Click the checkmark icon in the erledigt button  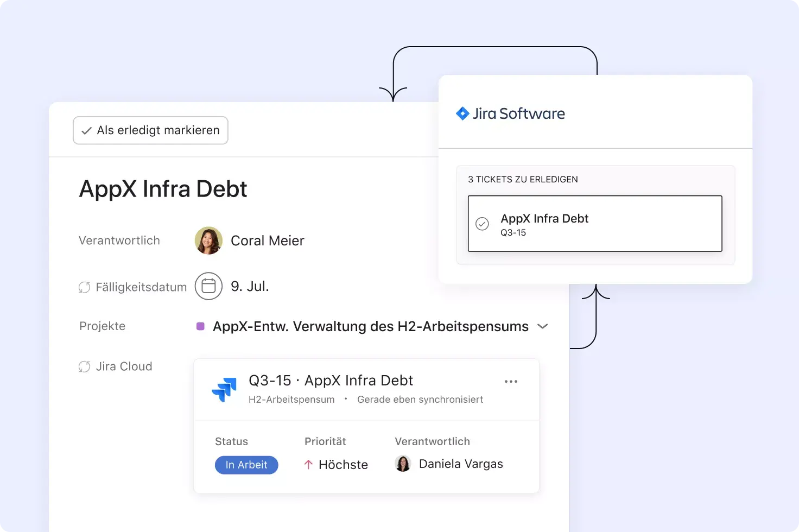[x=86, y=131]
